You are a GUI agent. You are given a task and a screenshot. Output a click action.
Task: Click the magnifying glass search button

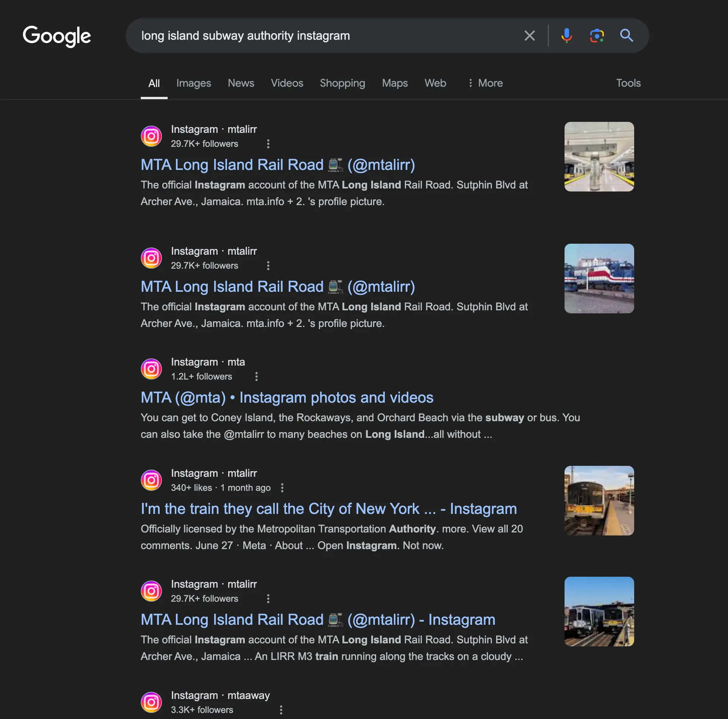(627, 36)
